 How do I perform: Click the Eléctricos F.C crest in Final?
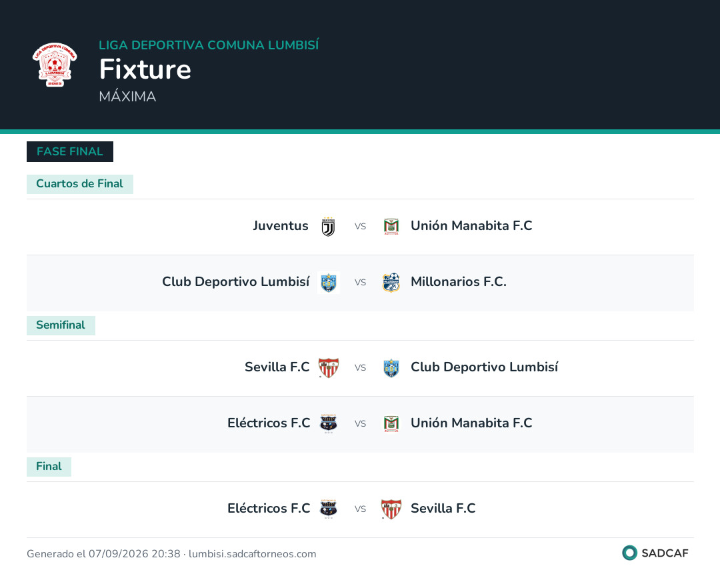pyautogui.click(x=328, y=509)
